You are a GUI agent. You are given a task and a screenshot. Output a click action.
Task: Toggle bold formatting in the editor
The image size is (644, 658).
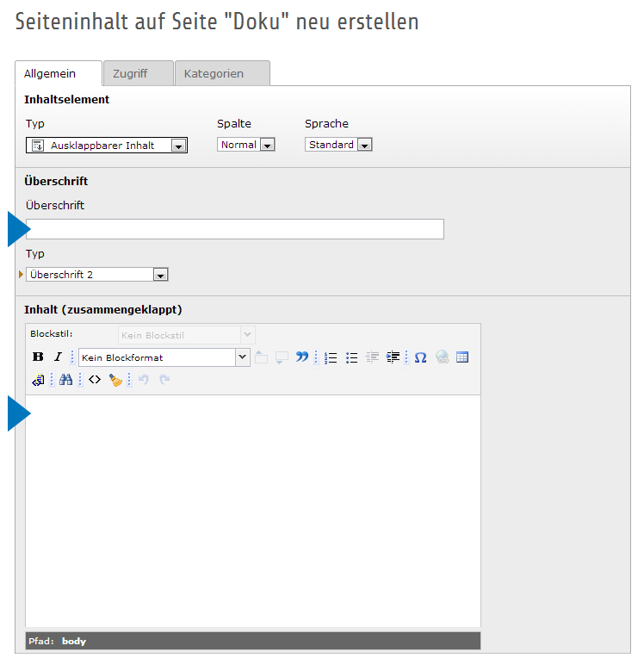38,357
